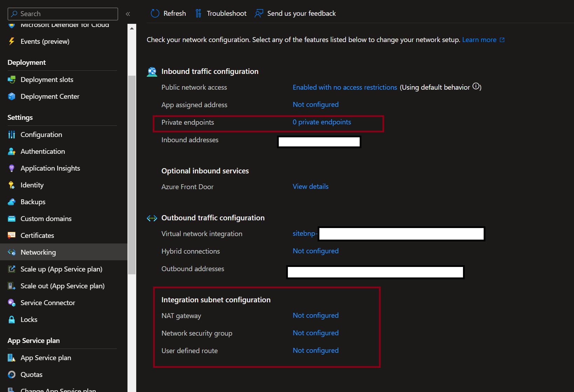Click Not configured for Network security group
The height and width of the screenshot is (392, 574).
(316, 333)
